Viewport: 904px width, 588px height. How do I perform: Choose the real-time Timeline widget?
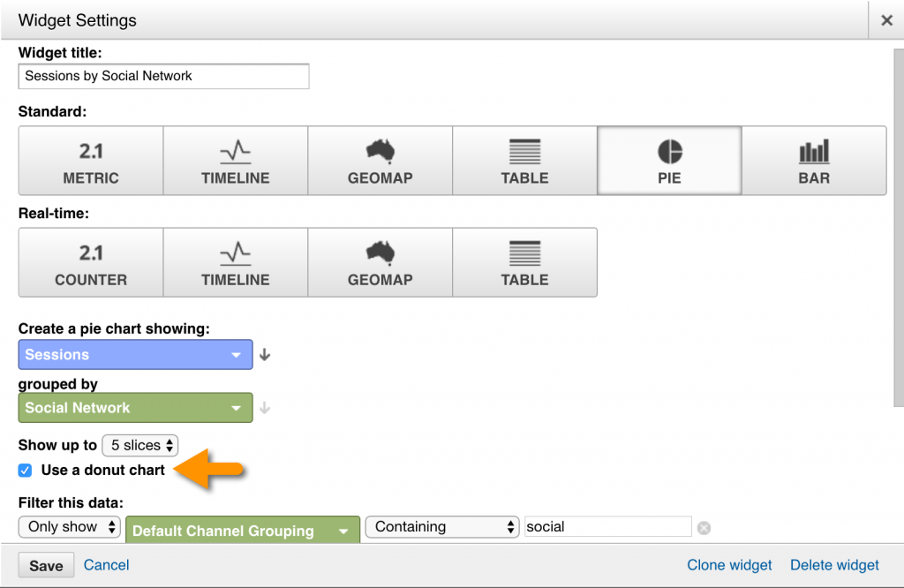click(x=235, y=262)
